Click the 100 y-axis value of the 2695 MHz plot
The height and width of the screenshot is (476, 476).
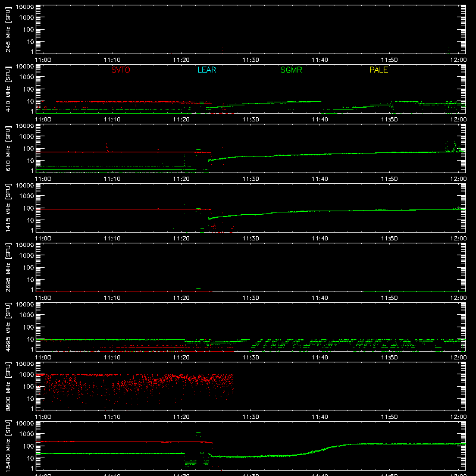(x=29, y=268)
